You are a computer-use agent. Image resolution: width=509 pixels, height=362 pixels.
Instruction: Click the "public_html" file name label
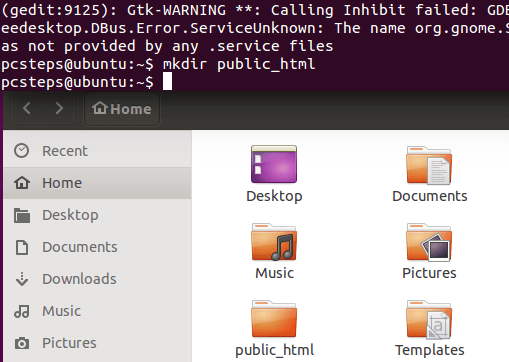pos(274,350)
